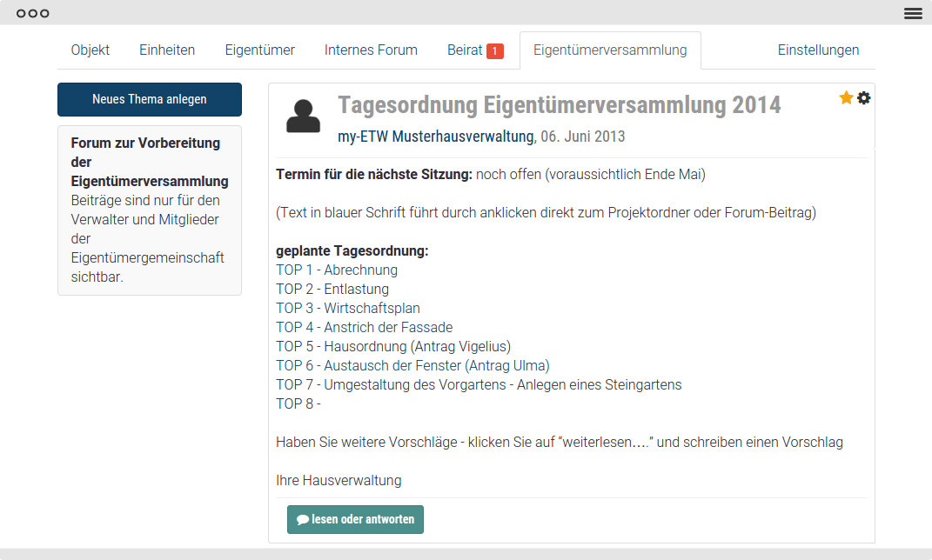Click the author avatar silhouette
The image size is (932, 560).
pyautogui.click(x=303, y=117)
